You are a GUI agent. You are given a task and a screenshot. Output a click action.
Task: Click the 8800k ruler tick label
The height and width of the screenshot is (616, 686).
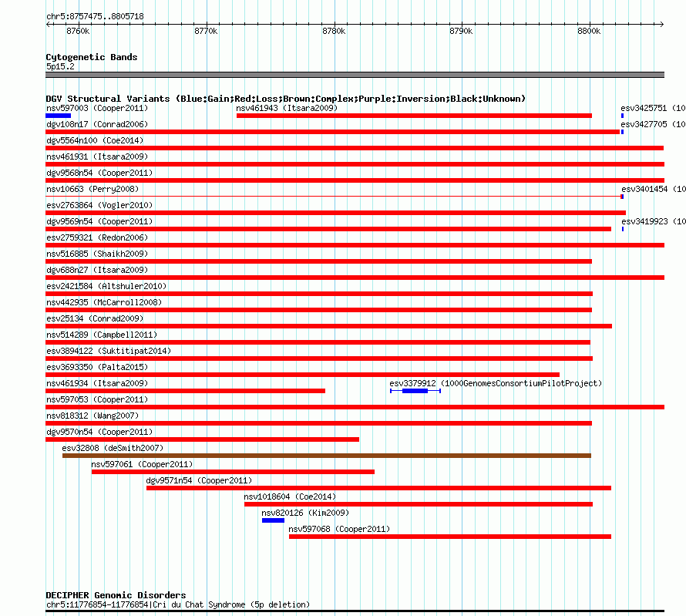(589, 31)
